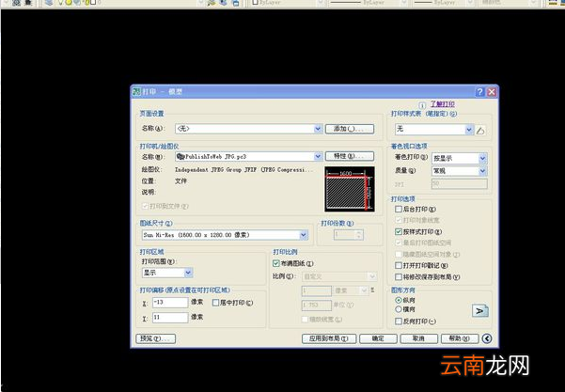The height and width of the screenshot is (392, 565).
Task: Click the 添加 button
Action: (x=350, y=129)
